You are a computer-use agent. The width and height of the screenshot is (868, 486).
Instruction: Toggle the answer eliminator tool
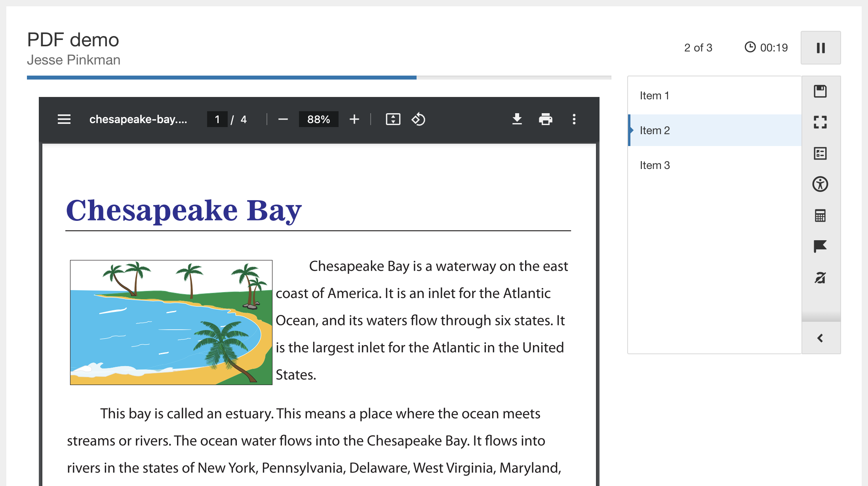pyautogui.click(x=820, y=277)
